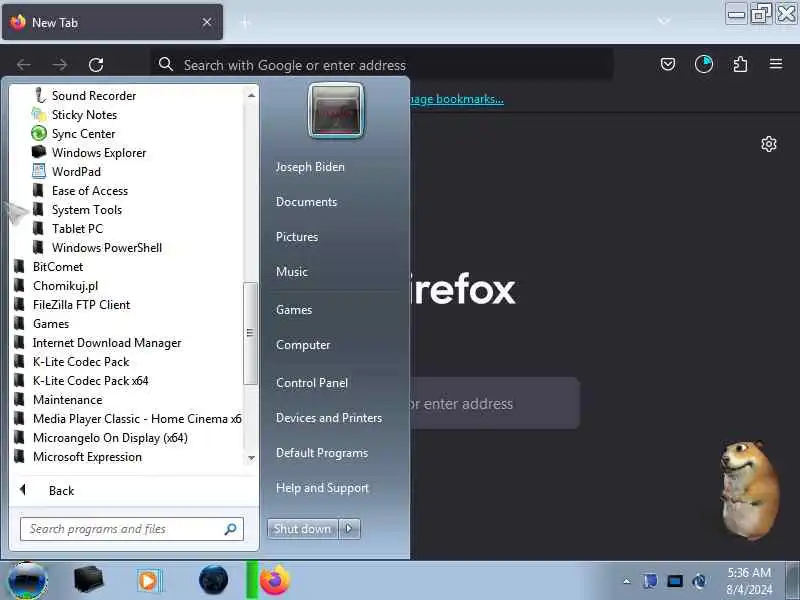800x600 pixels.
Task: Open the new tab page settings gear
Action: click(x=769, y=144)
